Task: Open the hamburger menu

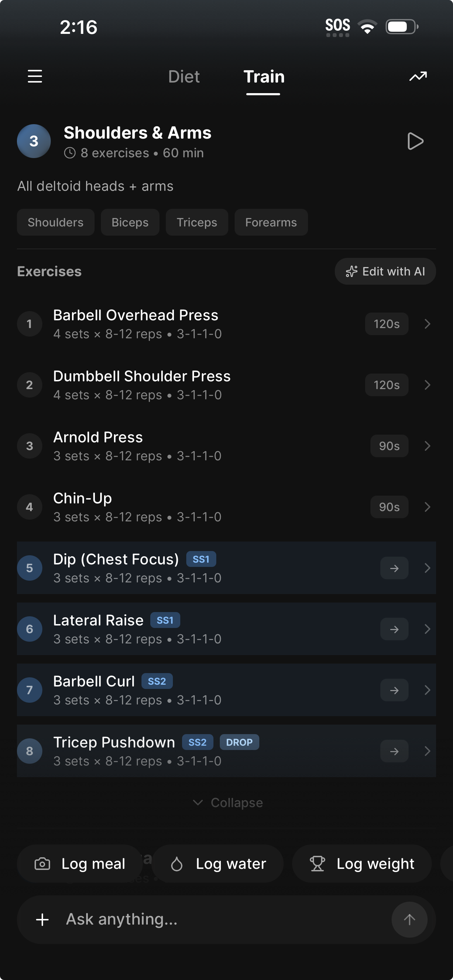Action: tap(35, 77)
